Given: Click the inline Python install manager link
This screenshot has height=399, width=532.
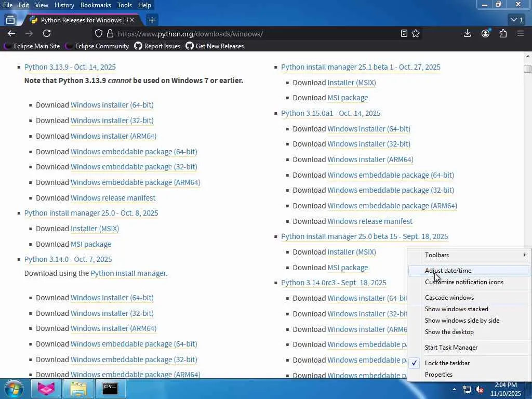Looking at the screenshot, I should [129, 273].
